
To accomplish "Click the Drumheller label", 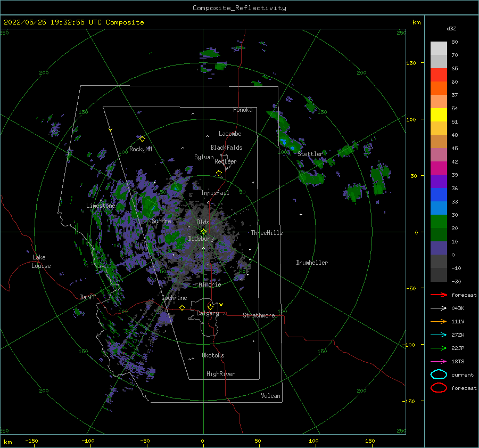I will pos(312,263).
